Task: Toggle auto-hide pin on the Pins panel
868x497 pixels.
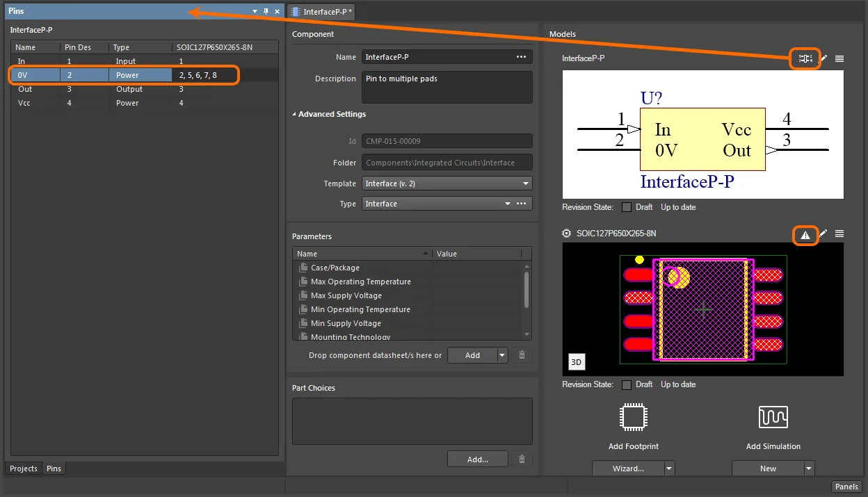Action: coord(265,11)
